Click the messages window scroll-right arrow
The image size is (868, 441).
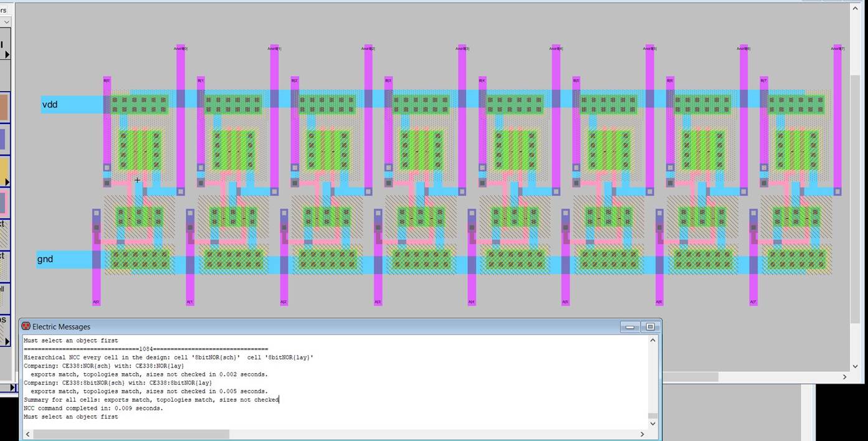(642, 434)
